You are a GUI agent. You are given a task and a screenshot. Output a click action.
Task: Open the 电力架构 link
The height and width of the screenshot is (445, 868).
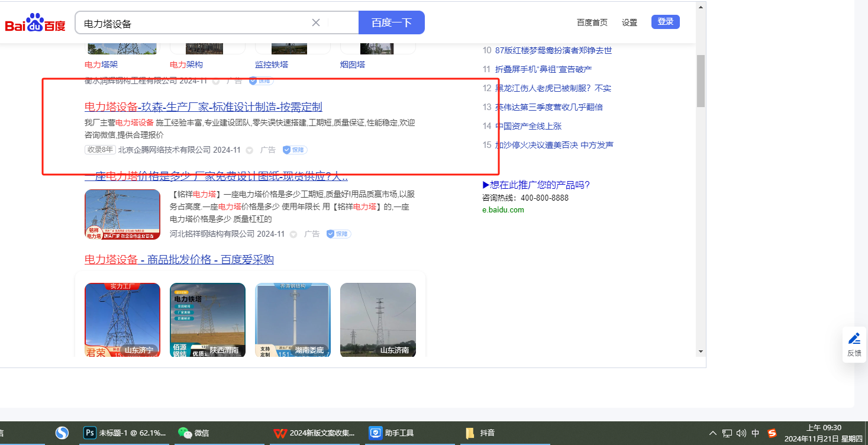point(186,65)
